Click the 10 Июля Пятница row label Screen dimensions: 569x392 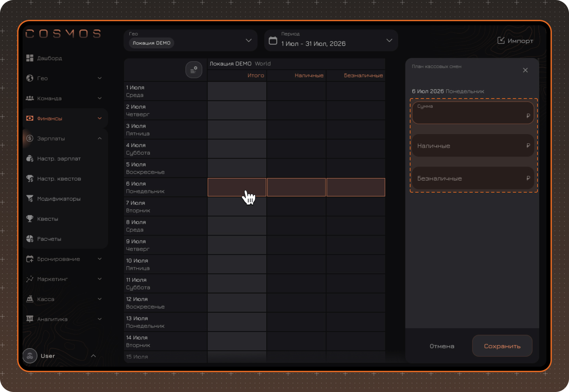point(166,264)
